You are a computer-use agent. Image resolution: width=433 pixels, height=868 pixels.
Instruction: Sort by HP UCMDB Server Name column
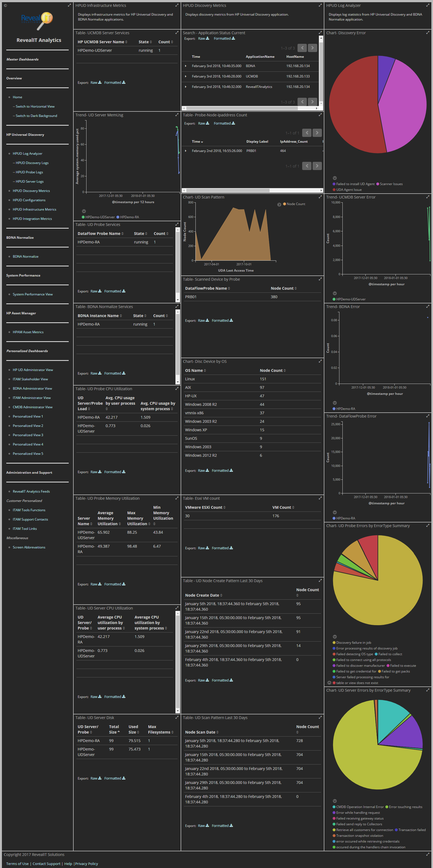[x=102, y=42]
